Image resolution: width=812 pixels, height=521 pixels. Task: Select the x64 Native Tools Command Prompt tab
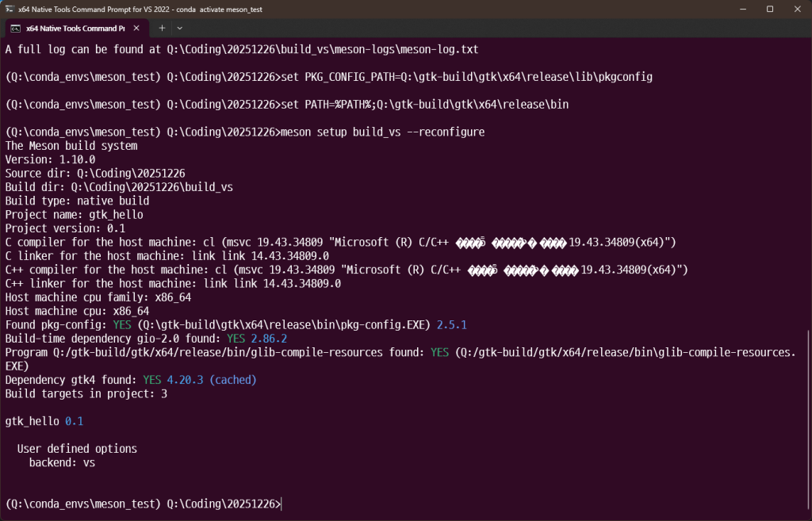coord(75,28)
